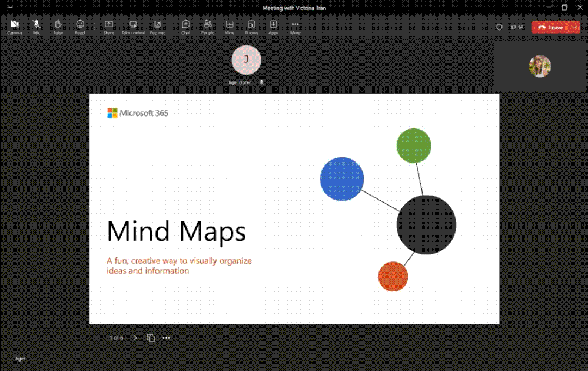The image size is (588, 371).
Task: Unmute the Mic
Action: click(x=36, y=27)
